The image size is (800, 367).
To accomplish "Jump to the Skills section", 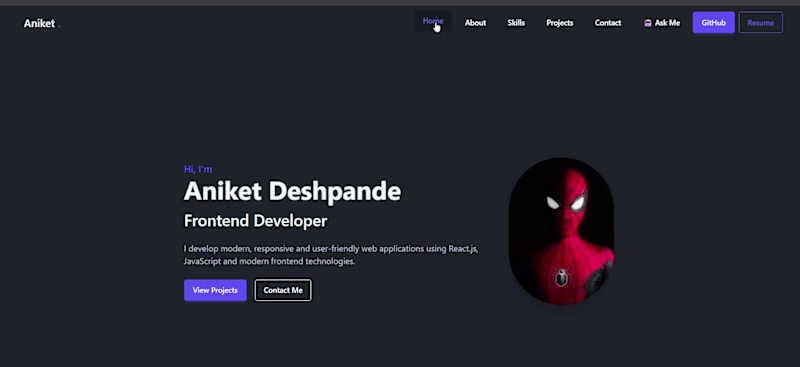I will click(x=516, y=23).
